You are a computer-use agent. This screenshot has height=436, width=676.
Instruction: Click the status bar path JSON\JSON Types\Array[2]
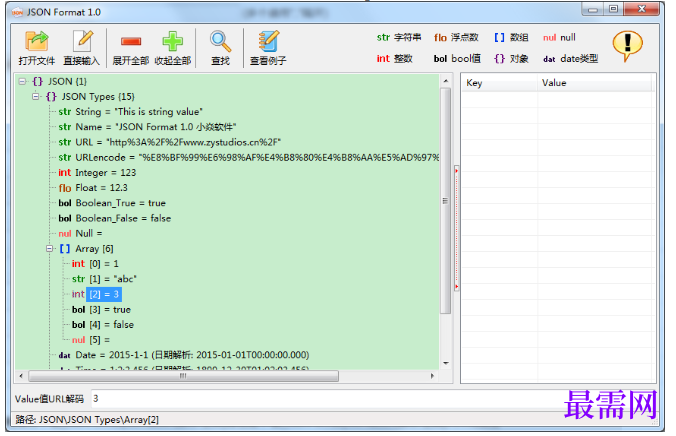99,420
